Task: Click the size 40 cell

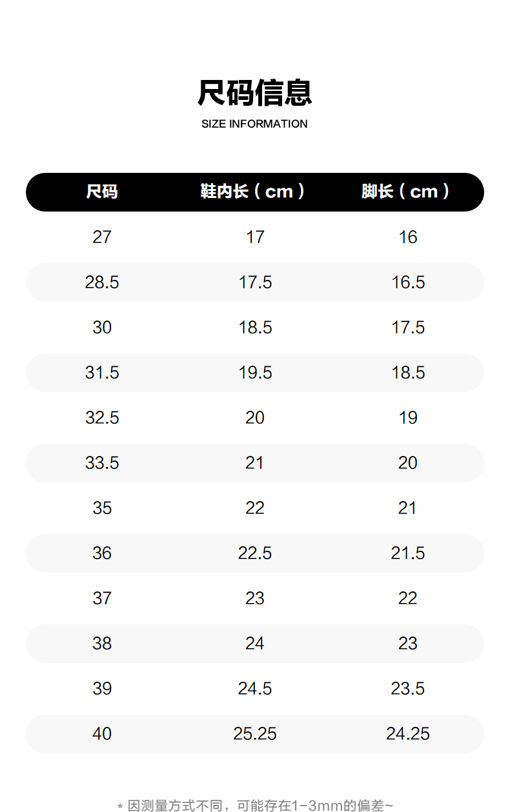Action: tap(102, 734)
